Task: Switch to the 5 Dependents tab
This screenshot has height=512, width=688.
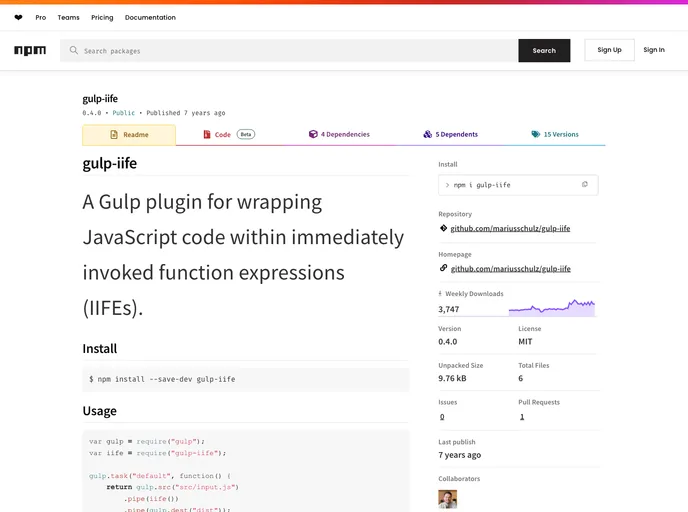Action: pos(451,134)
